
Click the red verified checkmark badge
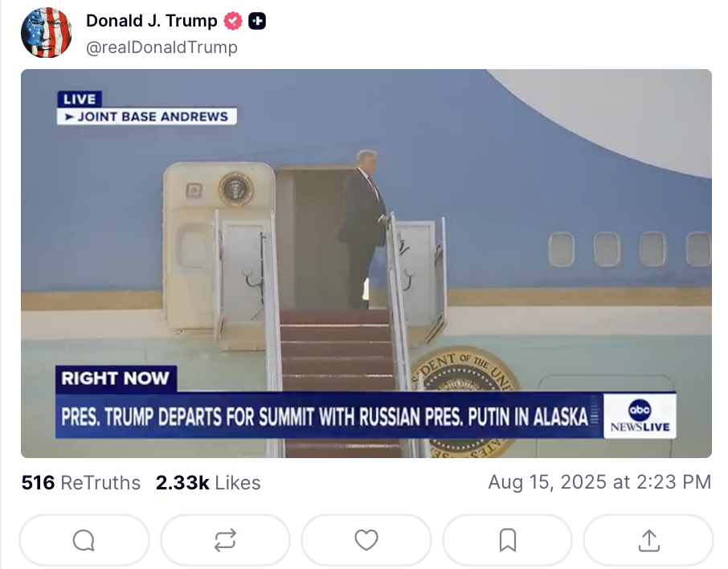(232, 21)
